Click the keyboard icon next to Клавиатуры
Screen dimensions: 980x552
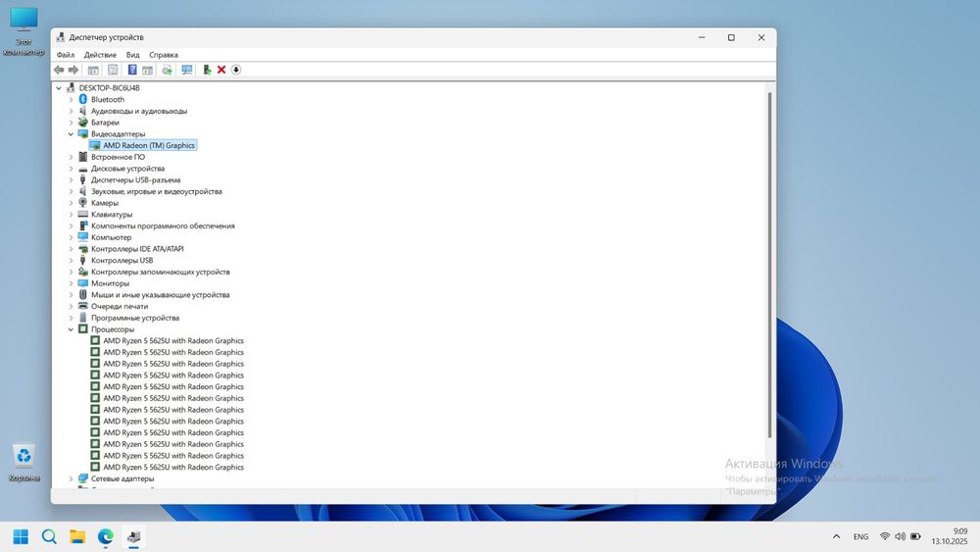point(83,215)
